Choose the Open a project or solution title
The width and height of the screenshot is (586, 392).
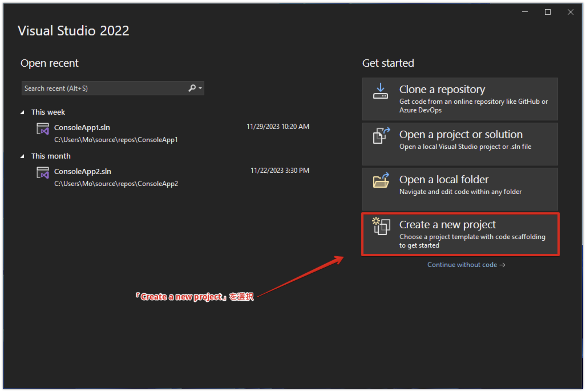click(460, 135)
